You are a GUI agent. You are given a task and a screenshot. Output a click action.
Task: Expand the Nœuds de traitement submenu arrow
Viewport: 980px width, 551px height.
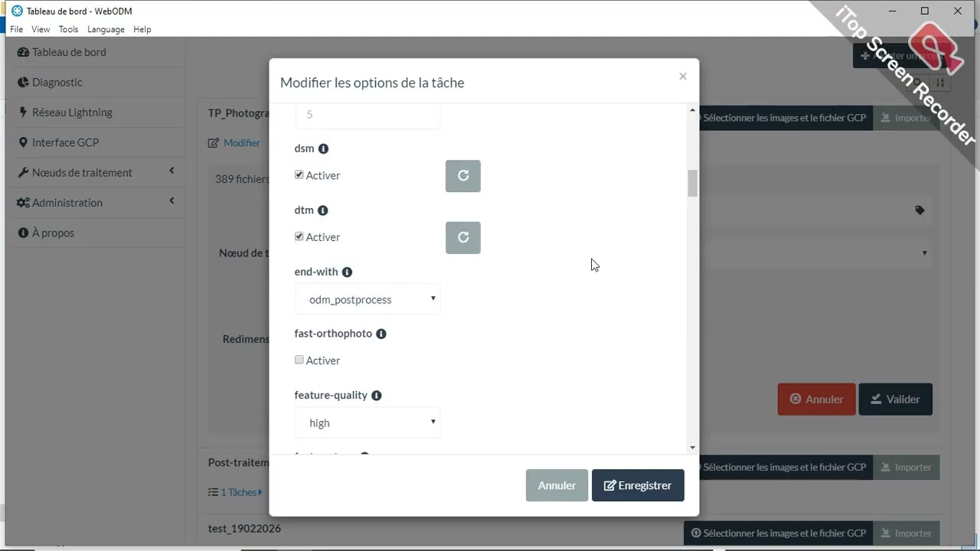pos(171,171)
